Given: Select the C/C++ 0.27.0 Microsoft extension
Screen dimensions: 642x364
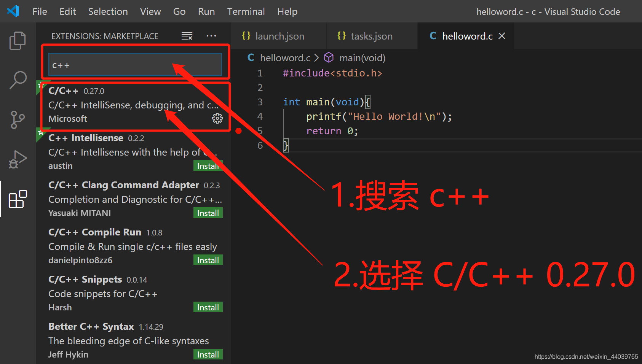Looking at the screenshot, I should 134,105.
